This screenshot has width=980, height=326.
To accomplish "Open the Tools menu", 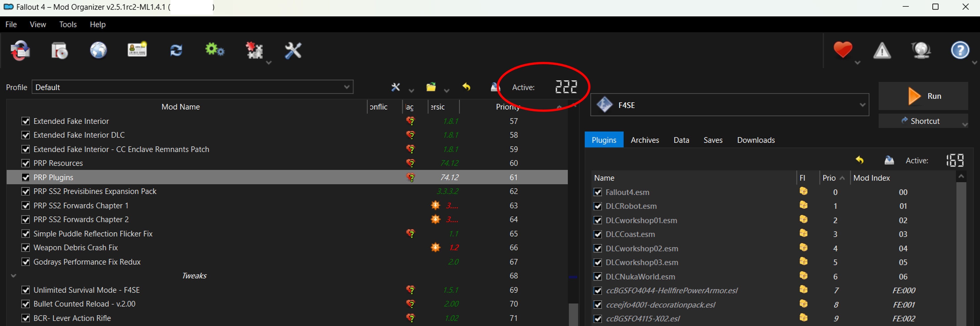I will tap(68, 24).
